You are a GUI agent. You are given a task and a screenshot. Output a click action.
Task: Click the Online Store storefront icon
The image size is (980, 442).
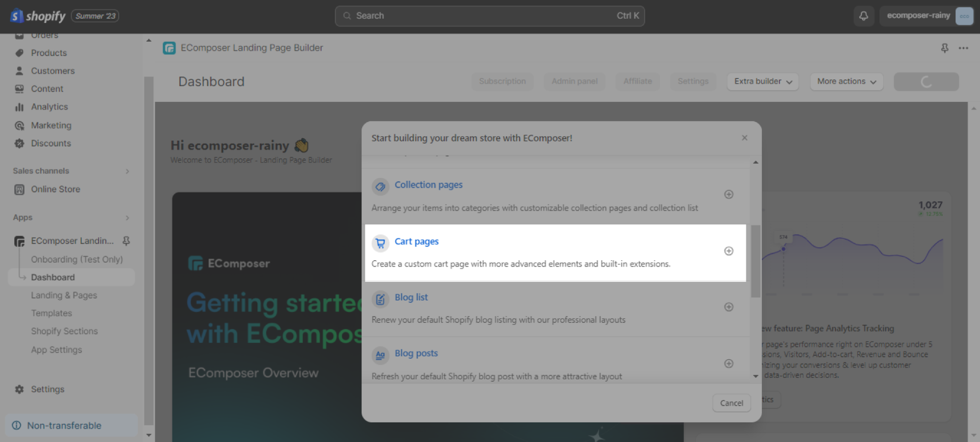click(x=19, y=189)
